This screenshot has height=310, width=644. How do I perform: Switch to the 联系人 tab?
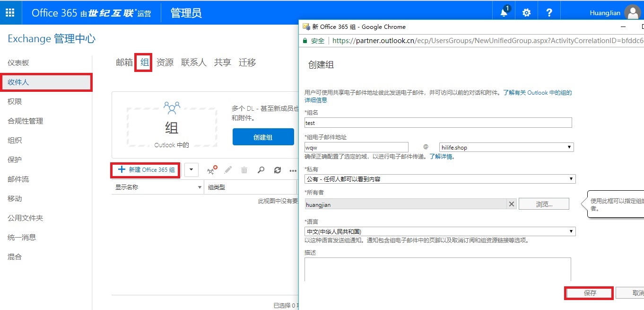[194, 62]
